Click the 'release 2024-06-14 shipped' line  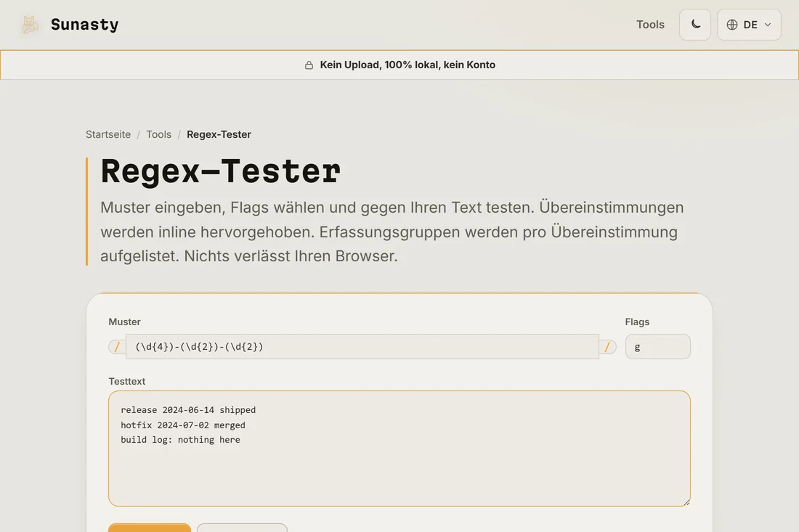click(188, 410)
